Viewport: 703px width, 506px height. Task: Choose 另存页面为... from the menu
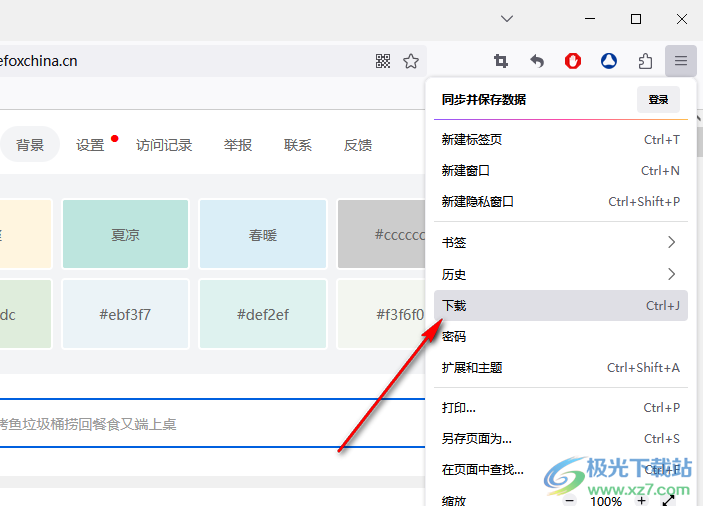560,439
